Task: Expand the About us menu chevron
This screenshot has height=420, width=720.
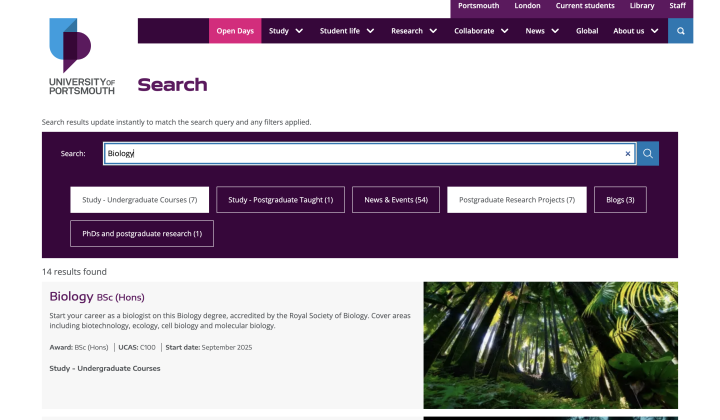Action: pyautogui.click(x=655, y=31)
